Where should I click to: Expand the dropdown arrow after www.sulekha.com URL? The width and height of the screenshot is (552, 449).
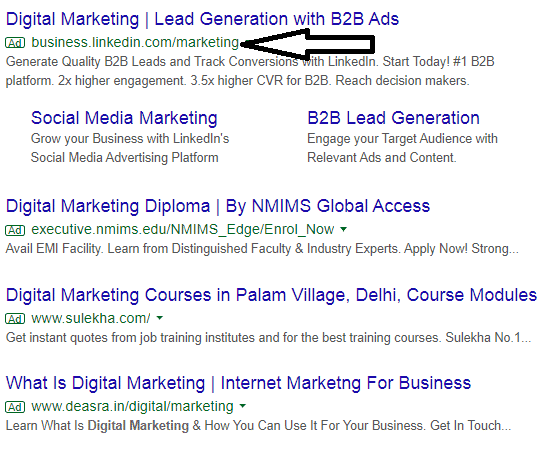pos(159,318)
